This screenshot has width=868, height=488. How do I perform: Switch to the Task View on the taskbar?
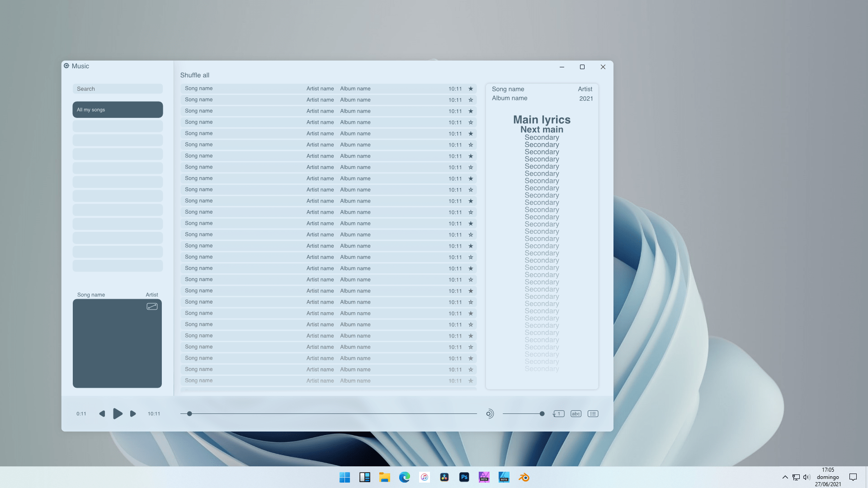click(364, 477)
